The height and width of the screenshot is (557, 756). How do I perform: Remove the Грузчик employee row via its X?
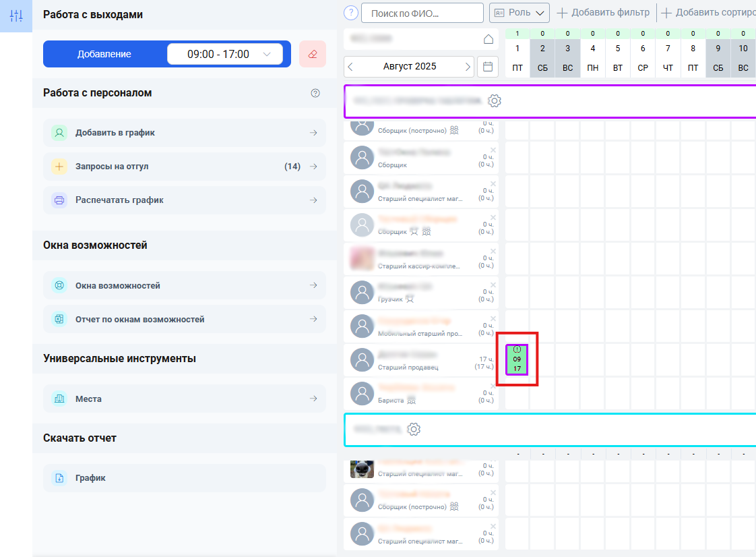pyautogui.click(x=493, y=285)
